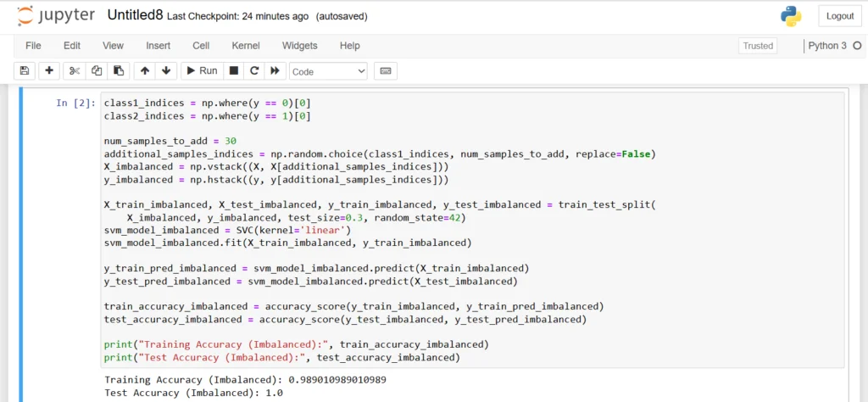Click the class2_indices code line
Viewport: 868px width, 402px height.
[x=208, y=116]
